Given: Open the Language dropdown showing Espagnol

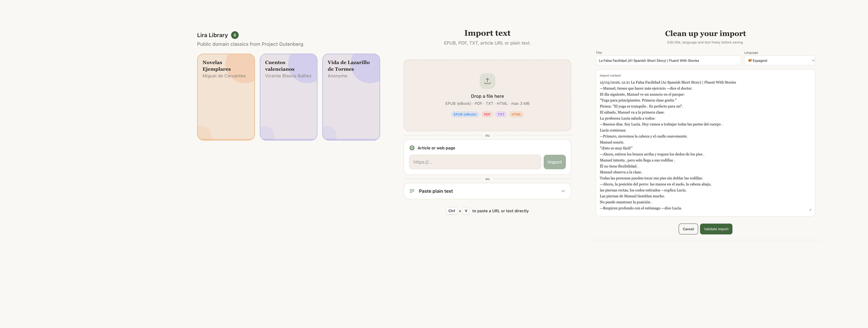Looking at the screenshot, I should pyautogui.click(x=779, y=61).
